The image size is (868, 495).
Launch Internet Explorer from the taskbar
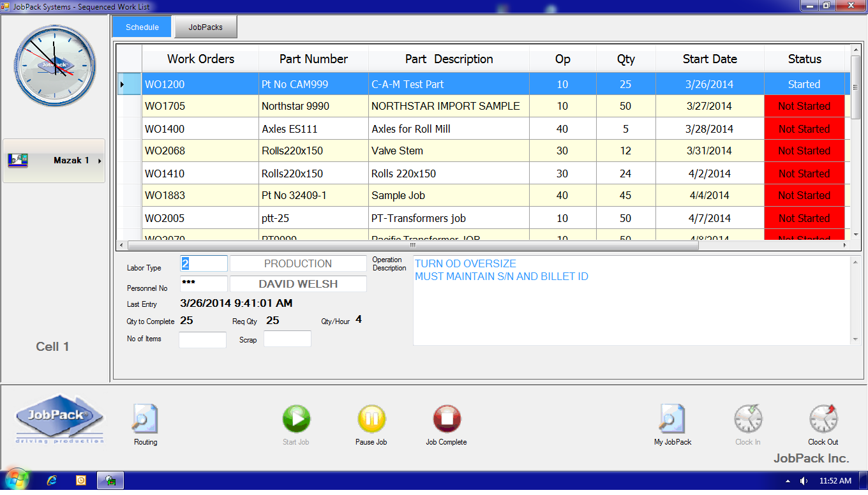[52, 480]
